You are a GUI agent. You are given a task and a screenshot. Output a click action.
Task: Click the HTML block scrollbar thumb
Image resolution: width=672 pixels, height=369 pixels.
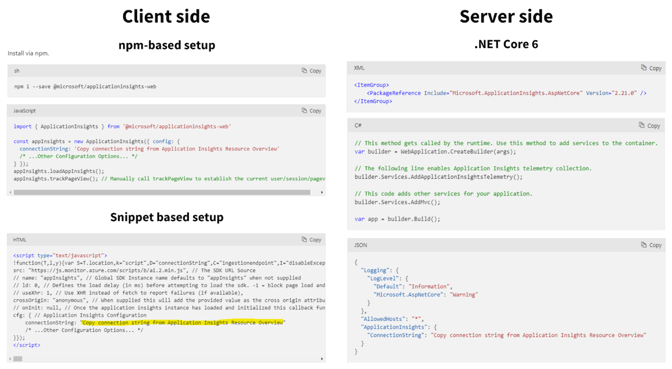[18, 358]
